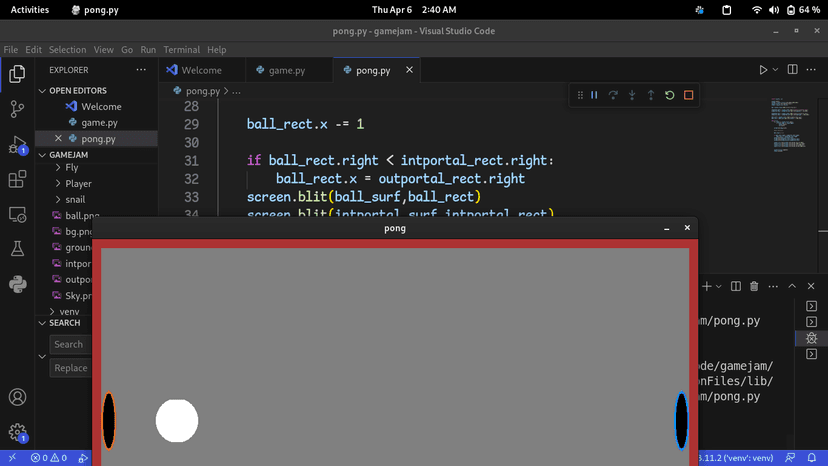Restart the debug session with green arrow
828x466 pixels.
[670, 95]
